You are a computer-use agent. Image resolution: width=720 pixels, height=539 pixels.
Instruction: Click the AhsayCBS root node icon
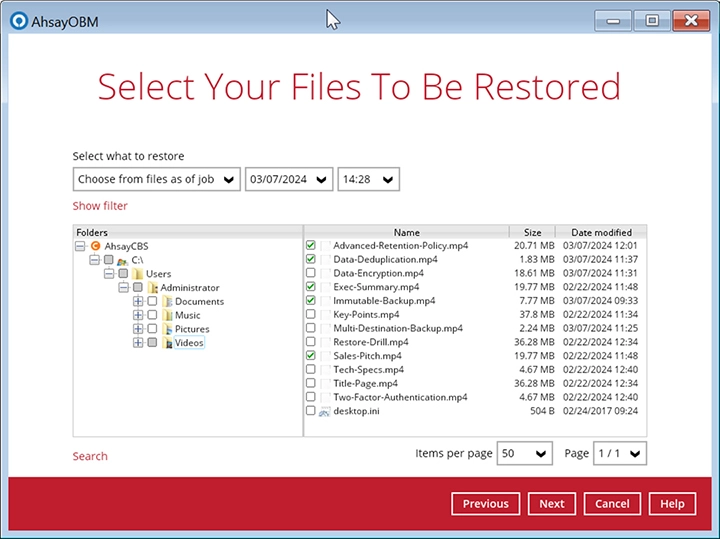pos(96,246)
